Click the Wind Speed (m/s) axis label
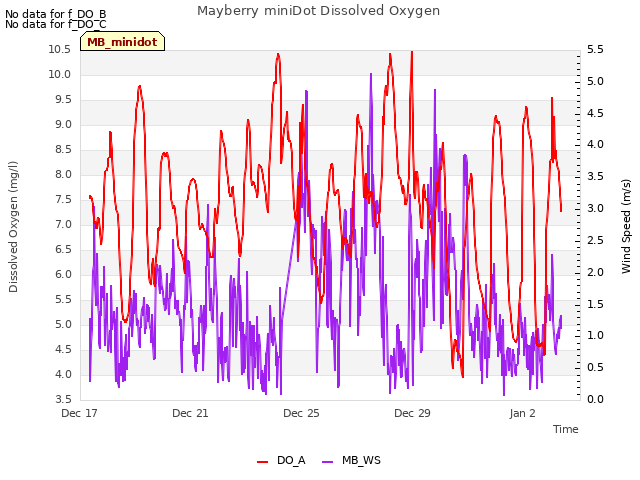The width and height of the screenshot is (640, 480). (x=626, y=226)
